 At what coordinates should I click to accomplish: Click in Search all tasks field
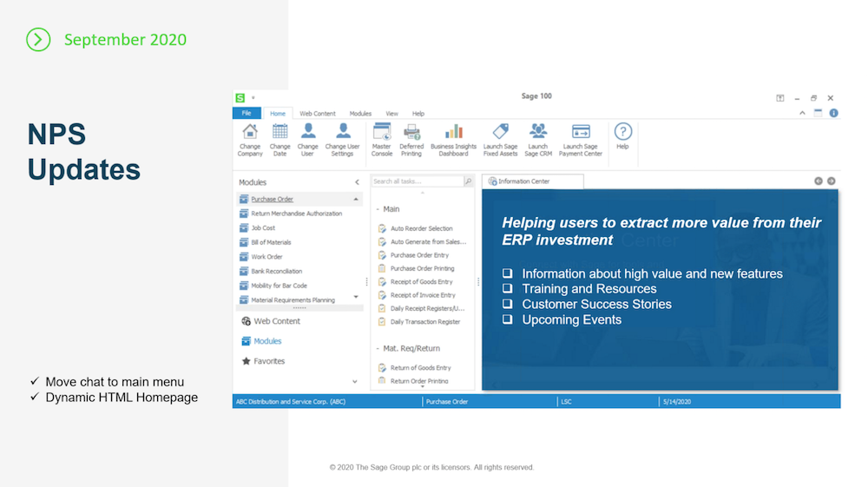[x=418, y=181]
